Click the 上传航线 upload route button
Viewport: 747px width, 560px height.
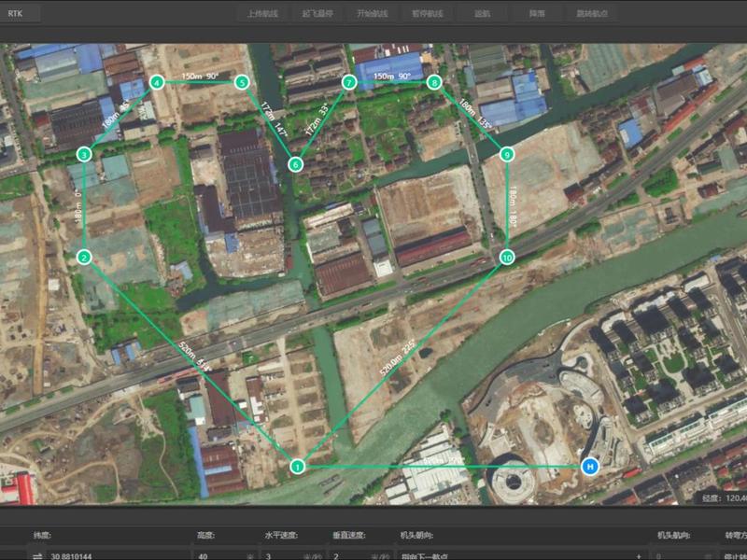[x=262, y=13]
